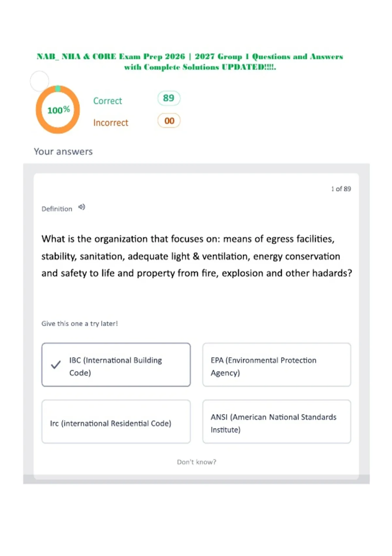
Task: Pick Irc (international Residential Code) option
Action: pos(116,422)
